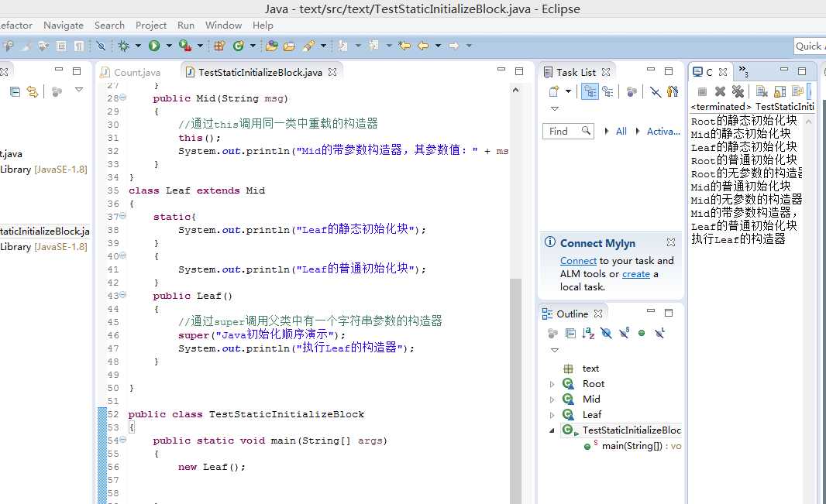Click the New Java Package icon
Screen dimensions: 826x504
pos(219,46)
